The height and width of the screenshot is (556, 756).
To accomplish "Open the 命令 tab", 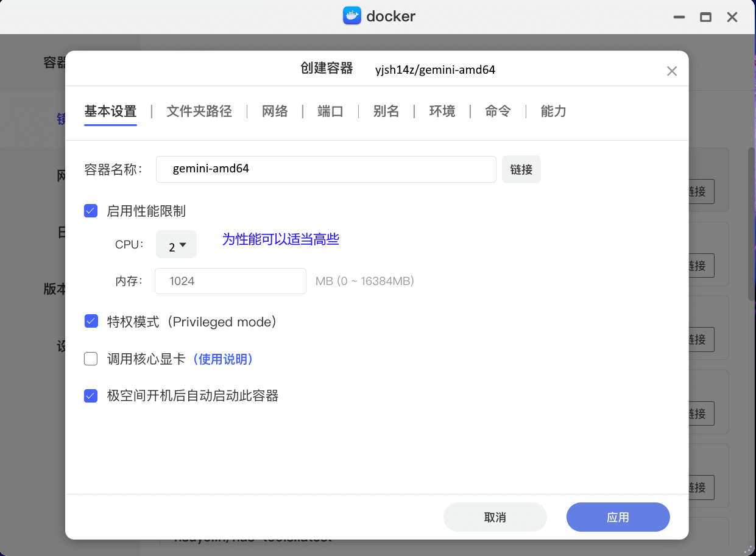I will [498, 111].
